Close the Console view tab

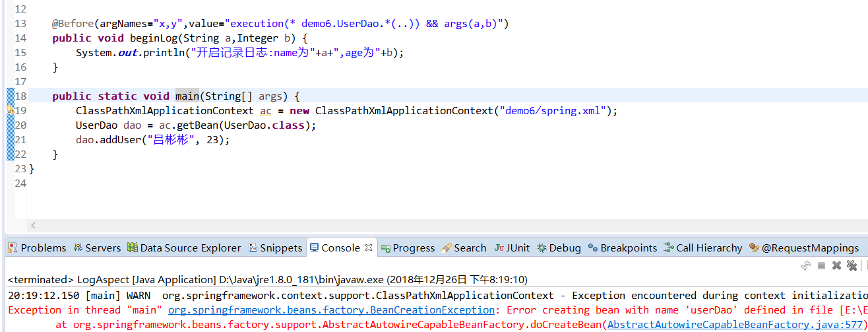point(369,248)
